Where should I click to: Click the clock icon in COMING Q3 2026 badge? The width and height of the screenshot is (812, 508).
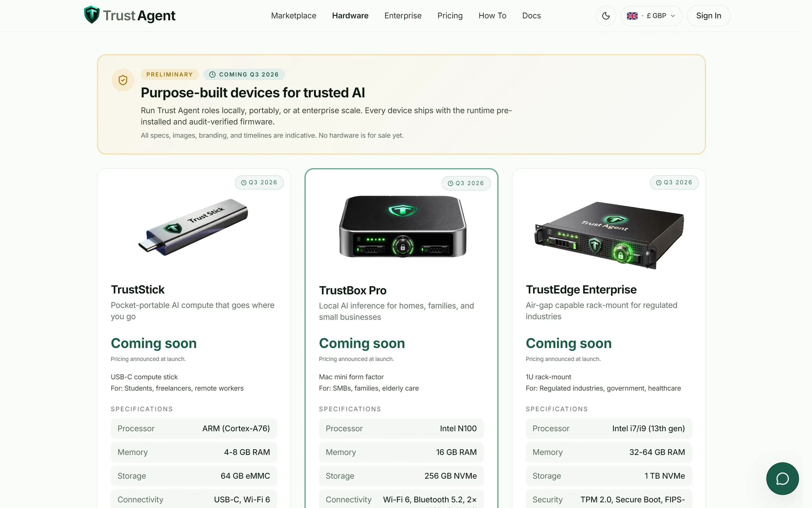212,75
